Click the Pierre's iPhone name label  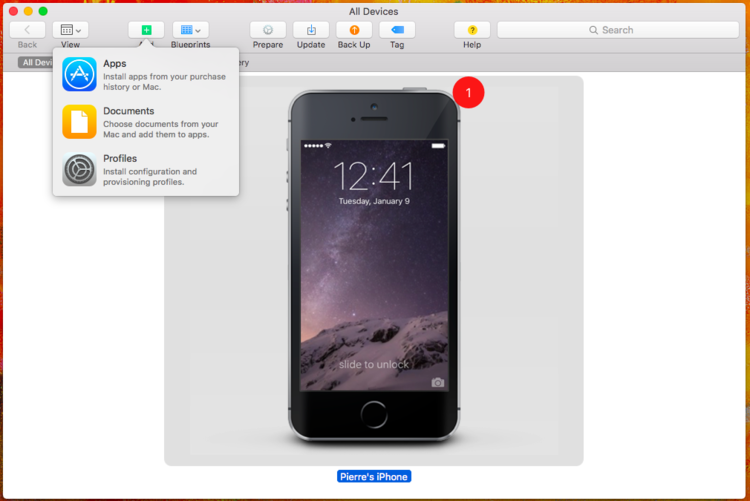click(x=374, y=477)
